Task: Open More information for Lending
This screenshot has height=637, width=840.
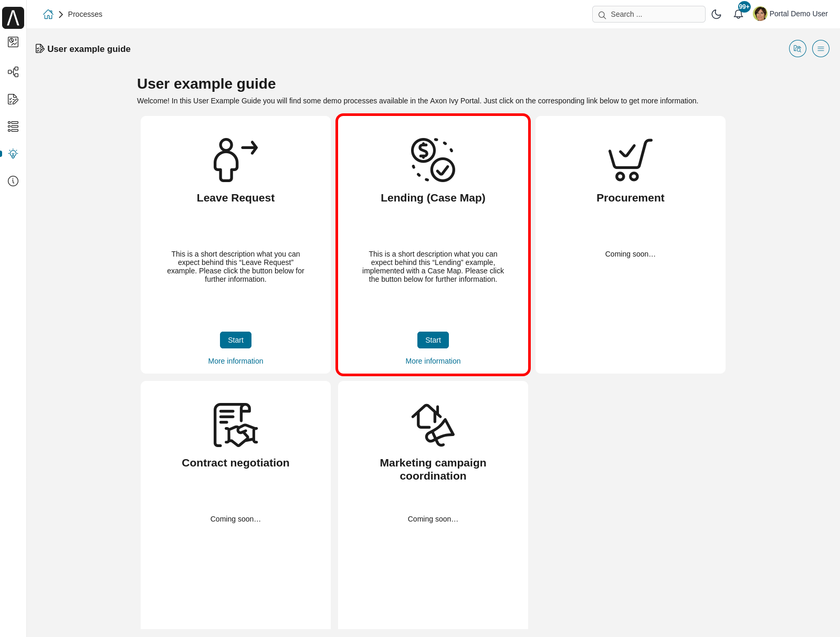Action: pos(433,360)
